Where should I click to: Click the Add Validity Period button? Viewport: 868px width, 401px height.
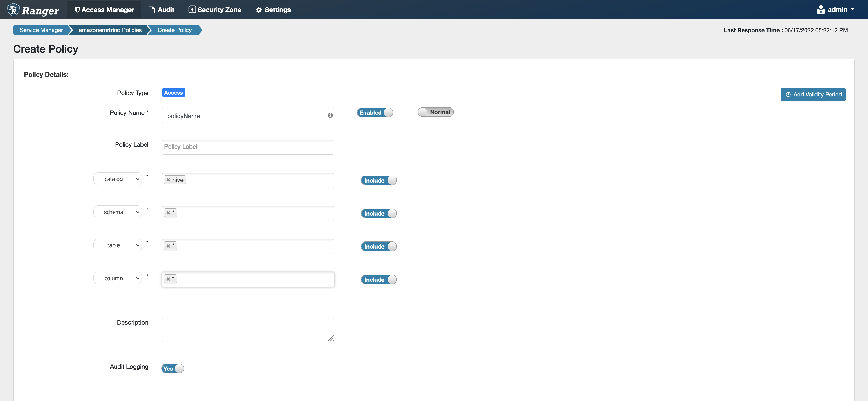pyautogui.click(x=813, y=94)
